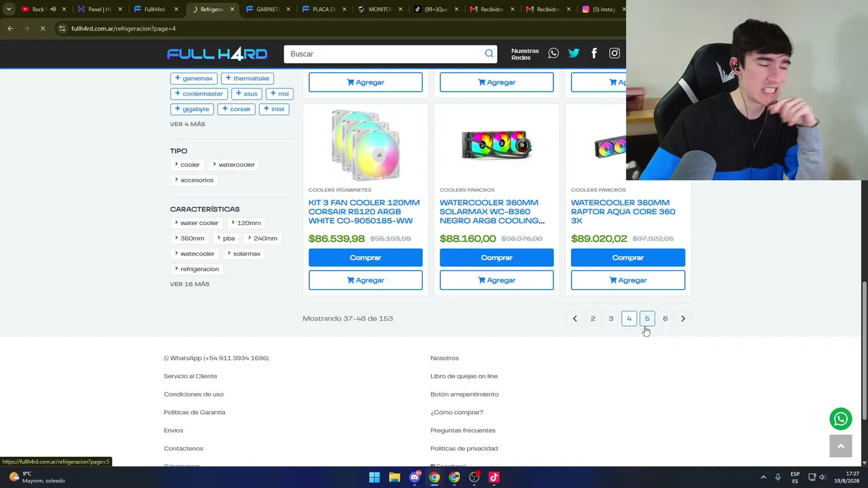Click the FULL H4RD logo
This screenshot has height=488, width=868.
pos(217,54)
